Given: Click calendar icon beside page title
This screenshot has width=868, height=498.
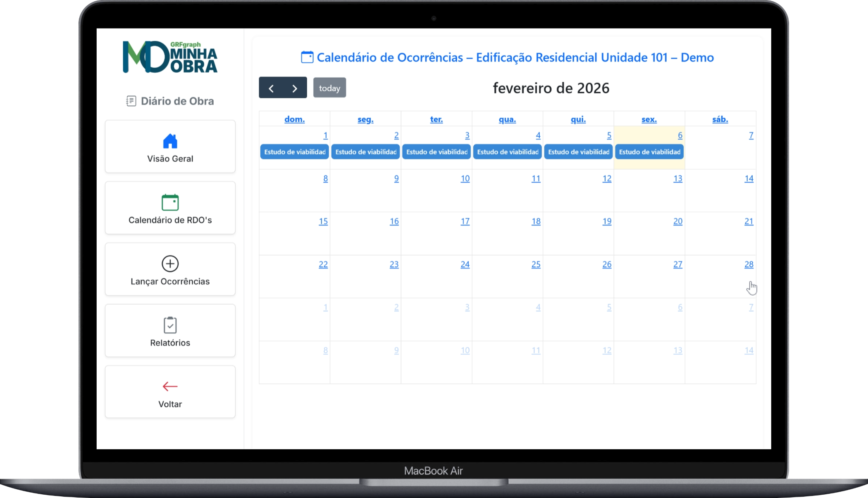Looking at the screenshot, I should (x=307, y=57).
